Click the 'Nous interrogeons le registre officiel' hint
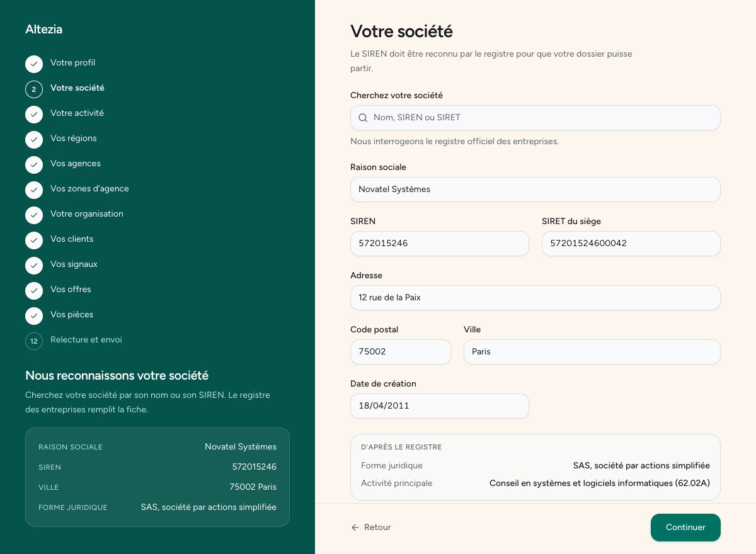The height and width of the screenshot is (554, 756). (455, 142)
